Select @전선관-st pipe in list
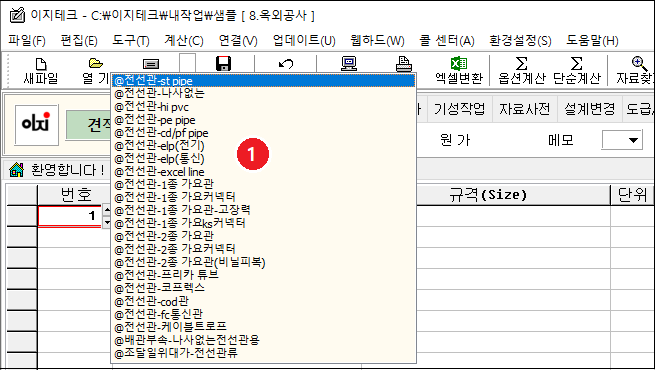 tap(263, 81)
